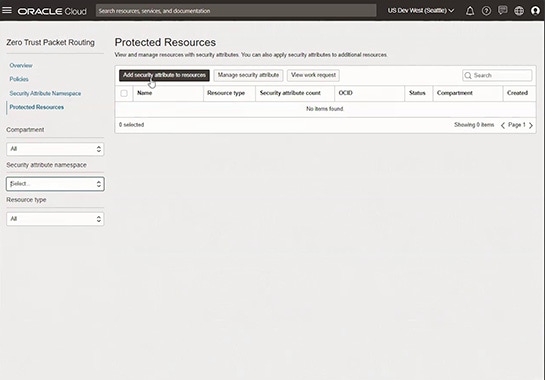Open the user profile avatar
This screenshot has width=545, height=380.
tap(536, 11)
